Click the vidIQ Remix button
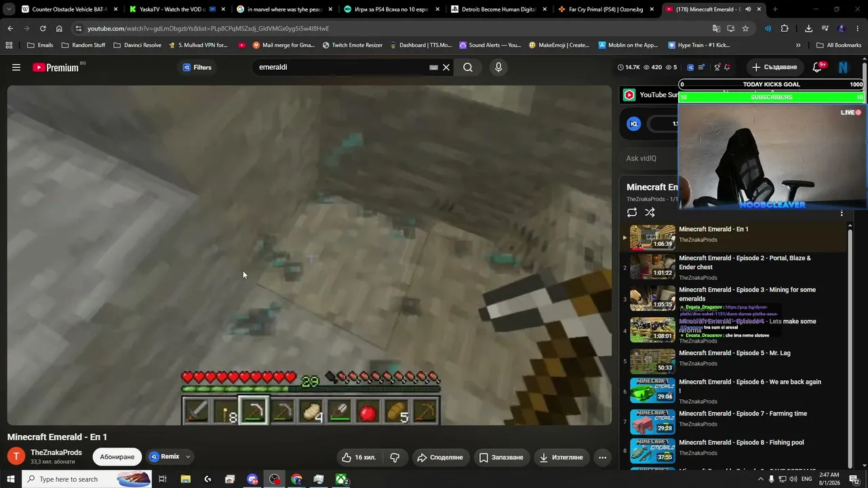 164,457
